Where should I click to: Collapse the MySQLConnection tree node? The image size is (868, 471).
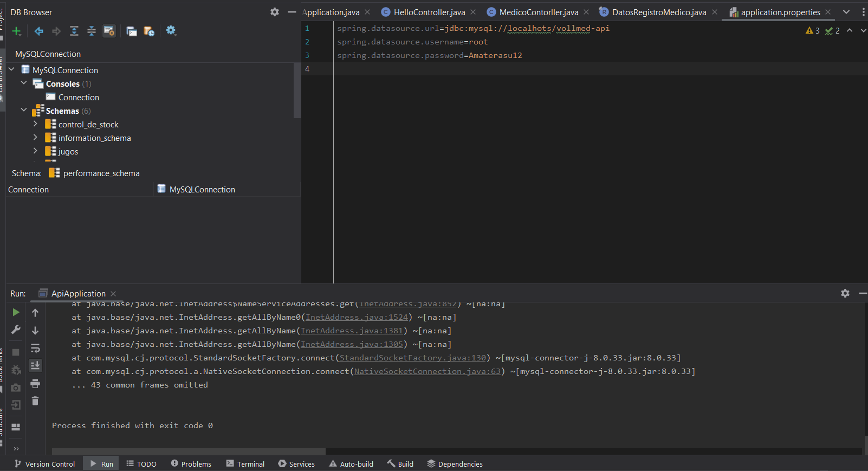(x=11, y=69)
